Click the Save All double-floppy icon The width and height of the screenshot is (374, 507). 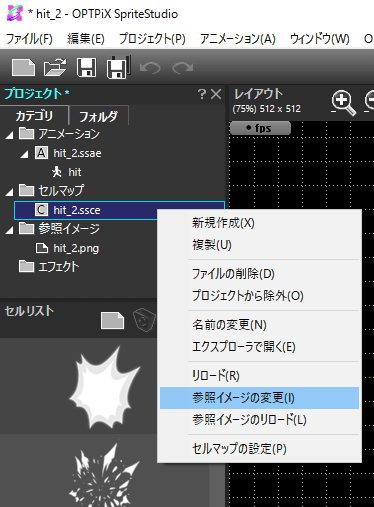[119, 67]
